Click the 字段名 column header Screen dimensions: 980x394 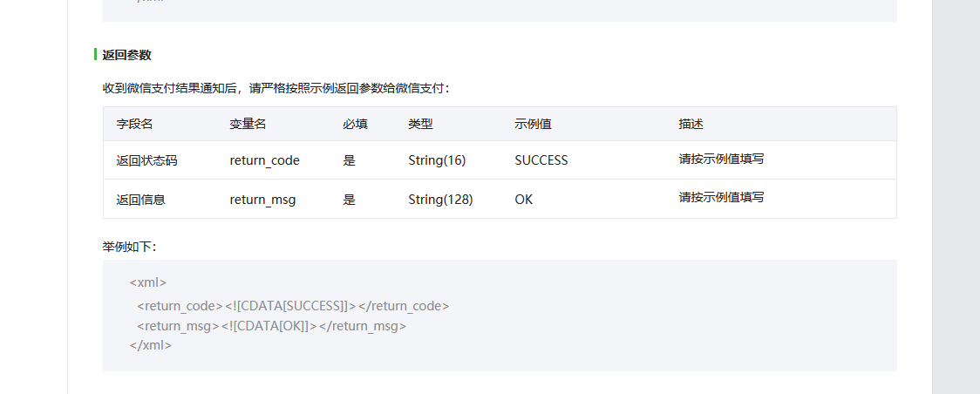pos(134,124)
